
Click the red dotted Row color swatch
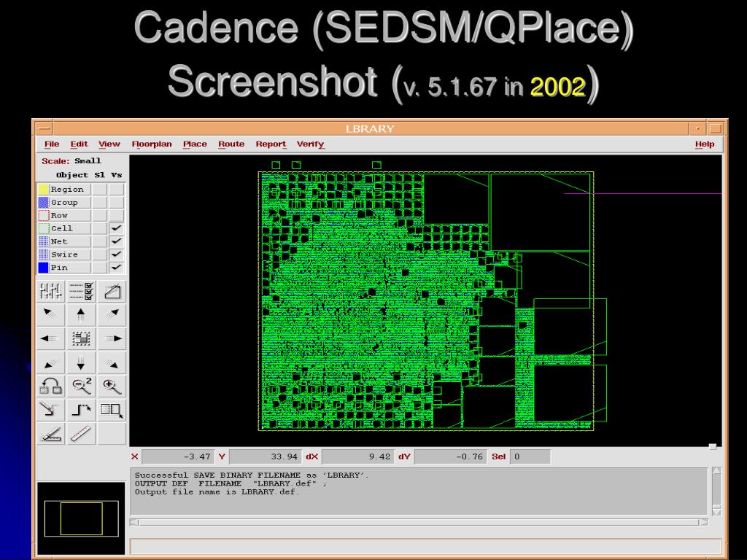43,215
